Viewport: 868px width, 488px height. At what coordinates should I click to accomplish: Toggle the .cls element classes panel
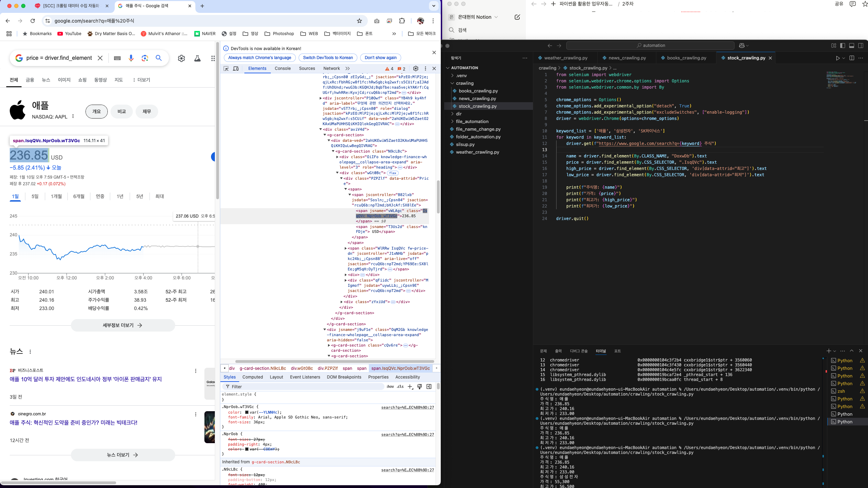(x=400, y=387)
